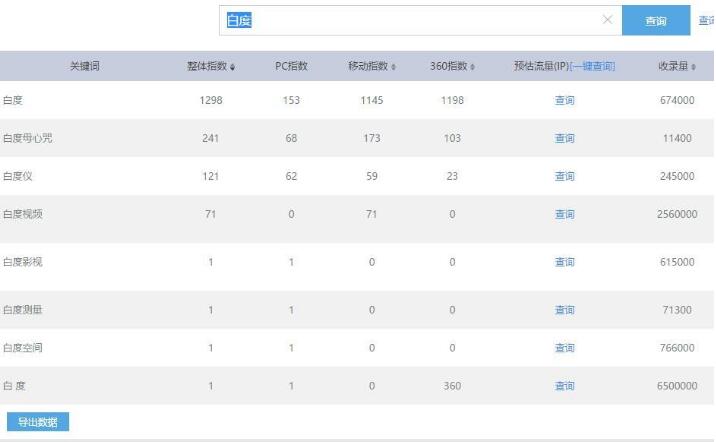Screen dimensions: 716x442
Task: Click the 收录量 value 766000
Action: [x=677, y=347]
